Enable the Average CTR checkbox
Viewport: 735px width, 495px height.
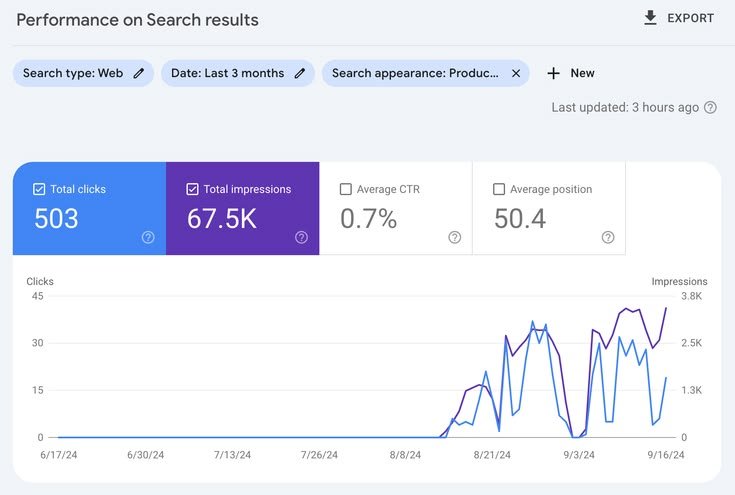pyautogui.click(x=345, y=189)
